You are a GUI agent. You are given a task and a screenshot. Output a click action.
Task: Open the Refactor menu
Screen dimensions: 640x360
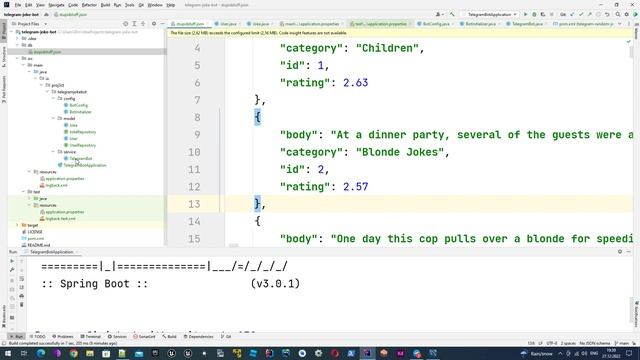(x=89, y=5)
